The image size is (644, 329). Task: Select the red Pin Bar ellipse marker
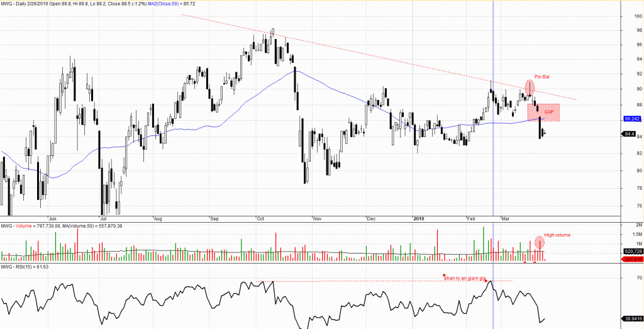click(x=530, y=87)
